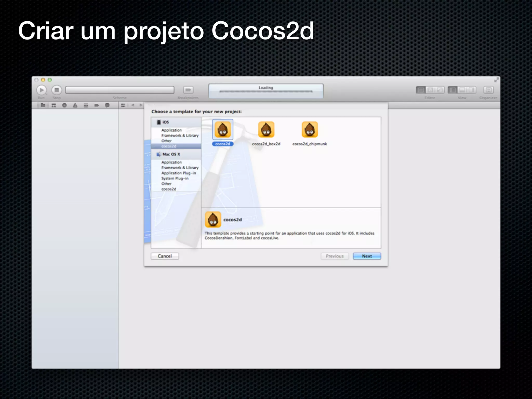The image size is (532, 399).
Task: Select the Assistant editor button
Action: tap(430, 90)
